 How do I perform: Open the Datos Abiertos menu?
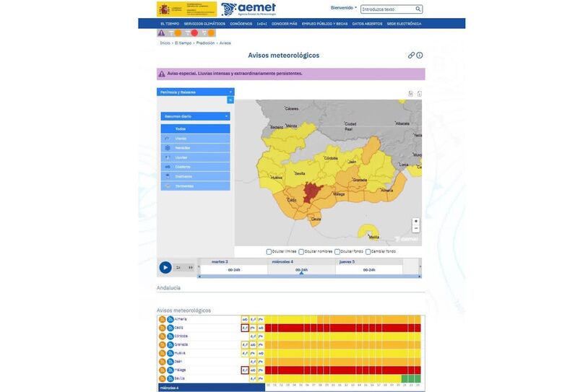coord(368,23)
